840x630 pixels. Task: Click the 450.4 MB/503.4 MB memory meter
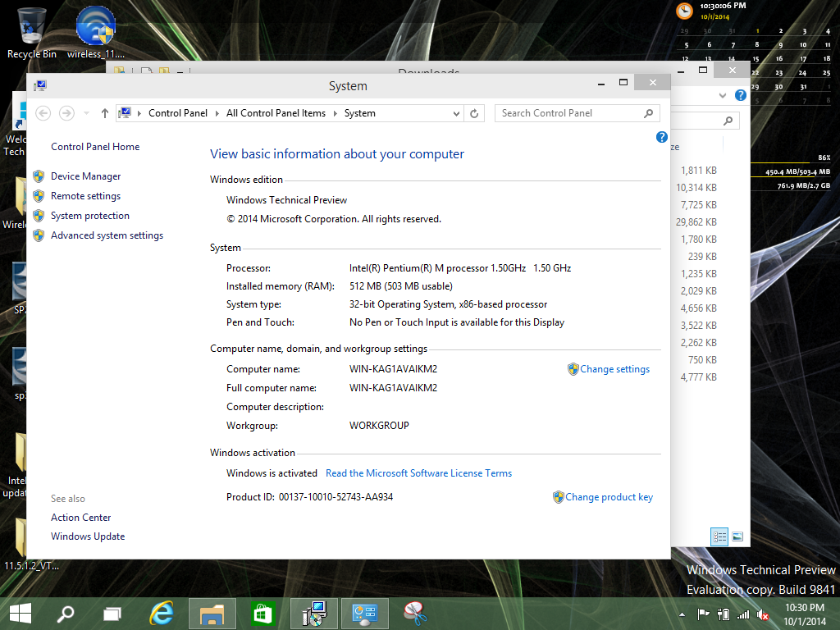pos(797,172)
